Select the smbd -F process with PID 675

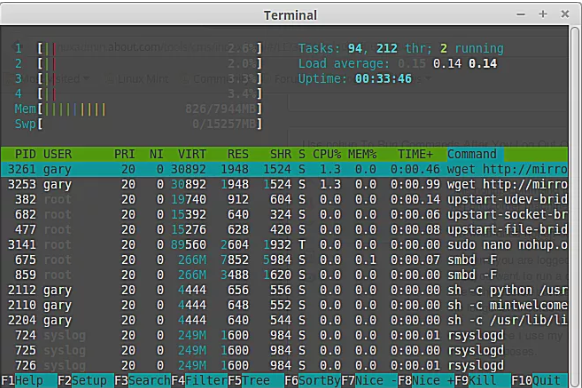tap(284, 260)
